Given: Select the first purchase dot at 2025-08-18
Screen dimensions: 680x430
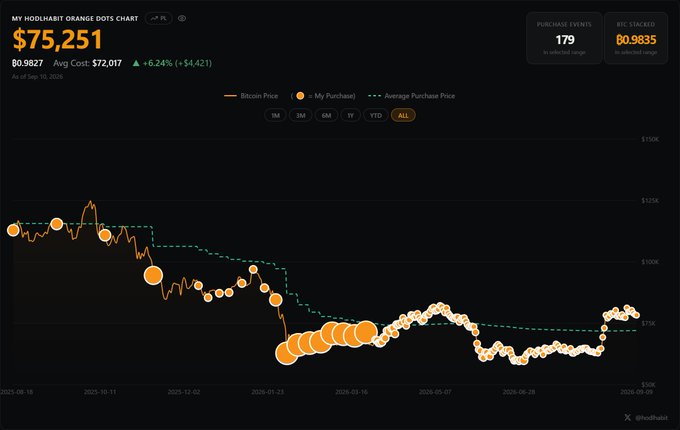Looking at the screenshot, I should click(x=13, y=230).
